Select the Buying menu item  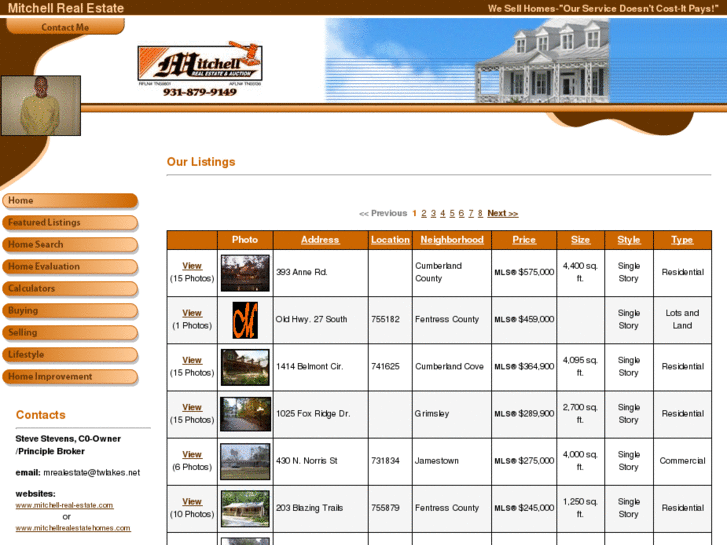(70, 311)
